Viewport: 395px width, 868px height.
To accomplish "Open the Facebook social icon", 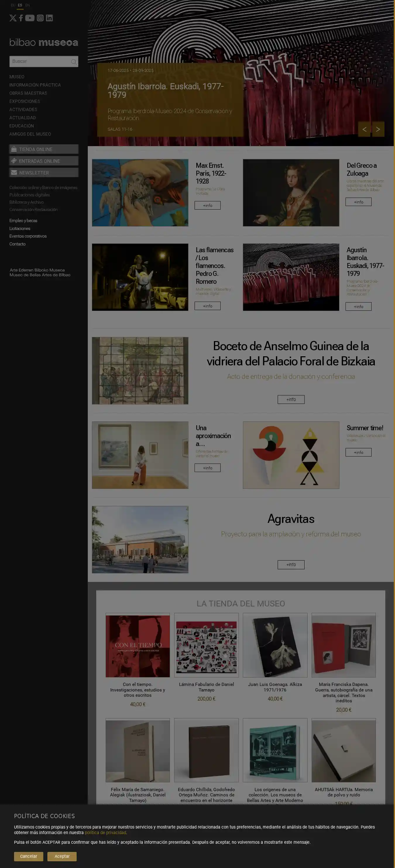I will click(21, 18).
